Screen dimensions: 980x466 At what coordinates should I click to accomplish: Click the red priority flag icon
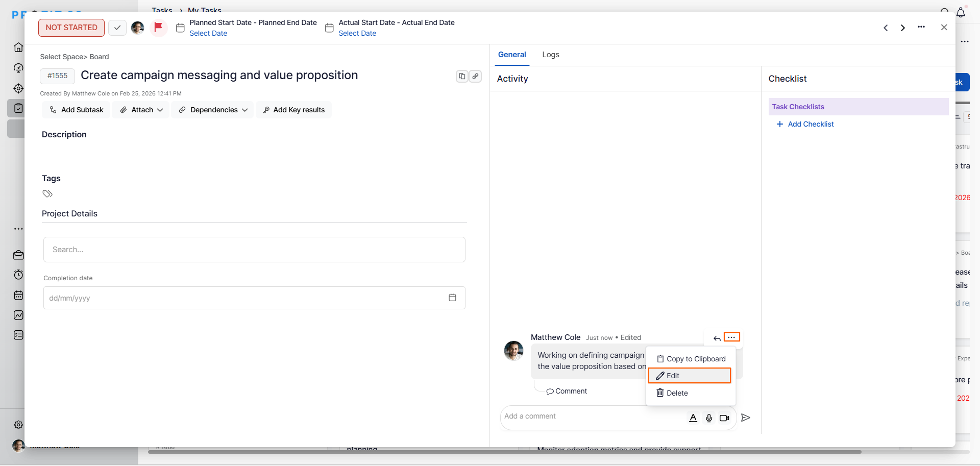158,27
